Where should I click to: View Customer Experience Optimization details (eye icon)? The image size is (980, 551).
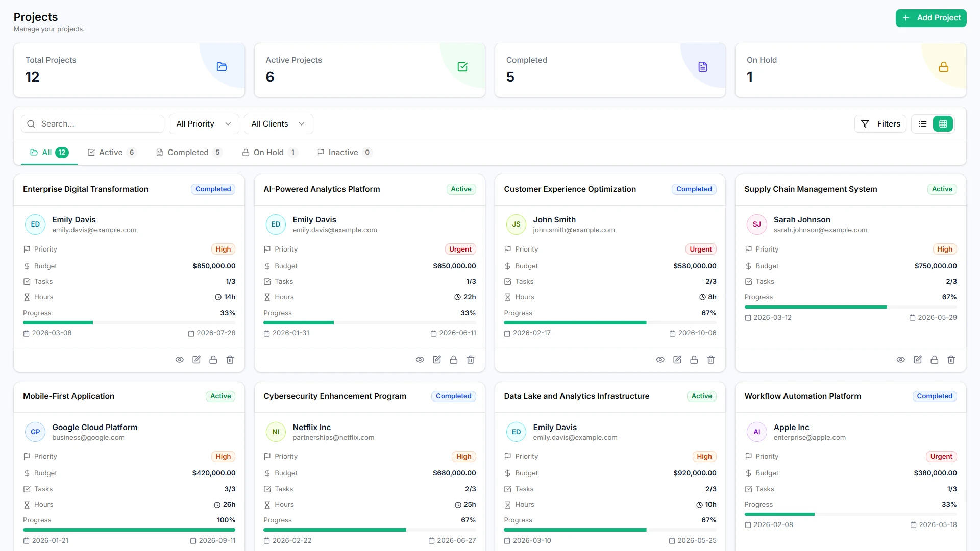click(660, 360)
